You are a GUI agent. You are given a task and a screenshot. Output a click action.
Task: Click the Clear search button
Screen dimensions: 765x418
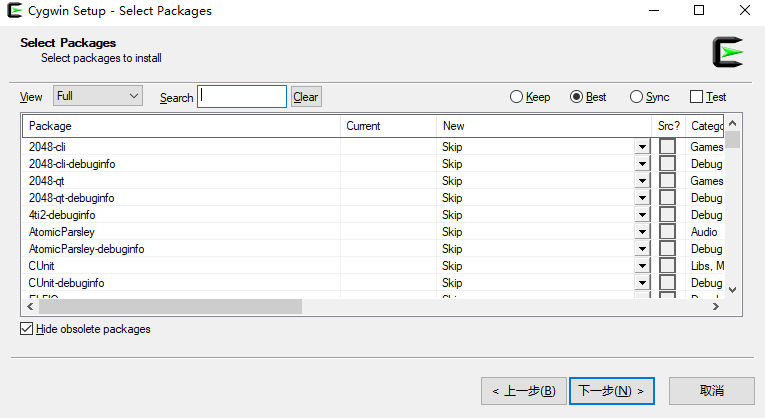(x=306, y=97)
